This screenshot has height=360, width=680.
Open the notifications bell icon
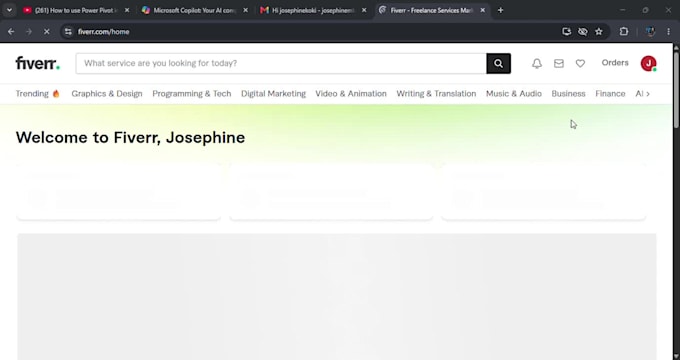537,63
